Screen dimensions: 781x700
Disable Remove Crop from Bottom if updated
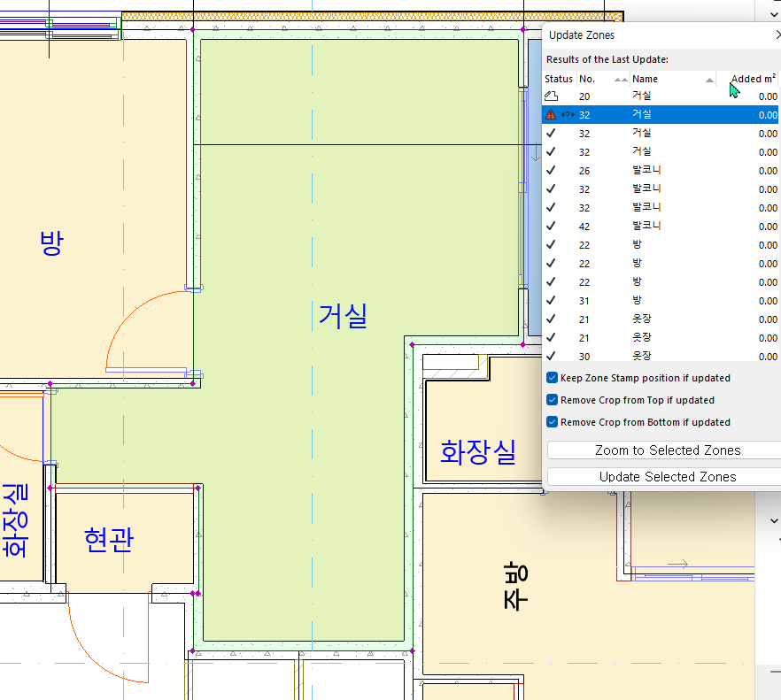click(551, 421)
